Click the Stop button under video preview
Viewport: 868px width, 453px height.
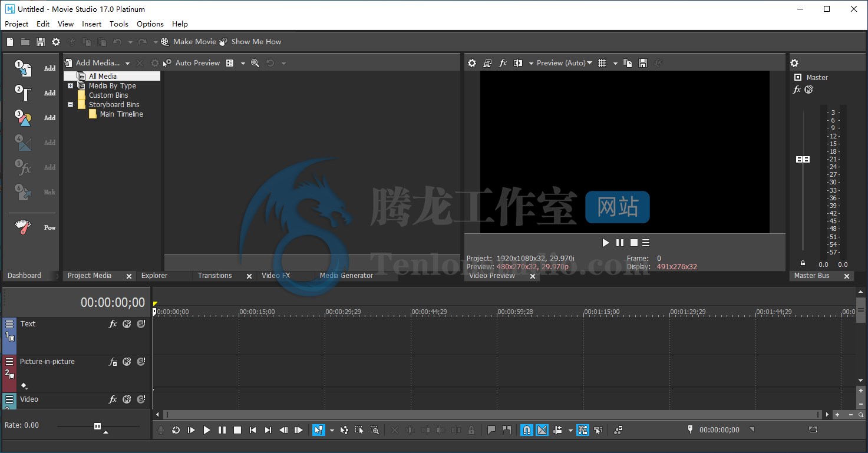pos(634,243)
